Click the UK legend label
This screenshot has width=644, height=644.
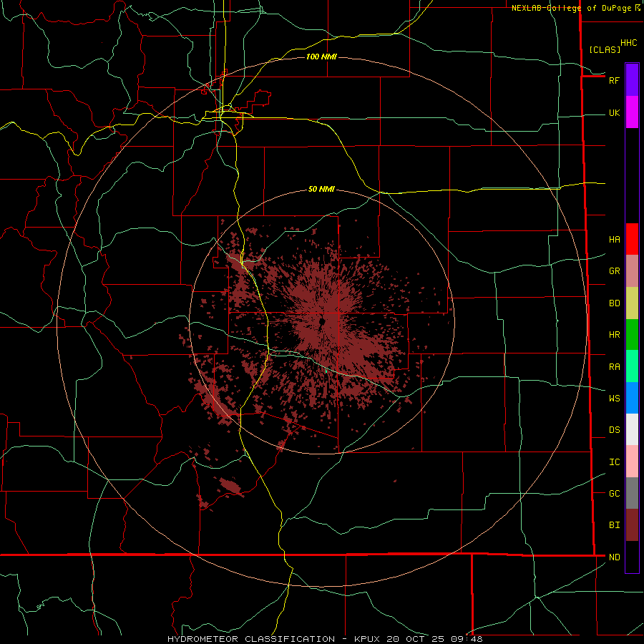point(614,112)
